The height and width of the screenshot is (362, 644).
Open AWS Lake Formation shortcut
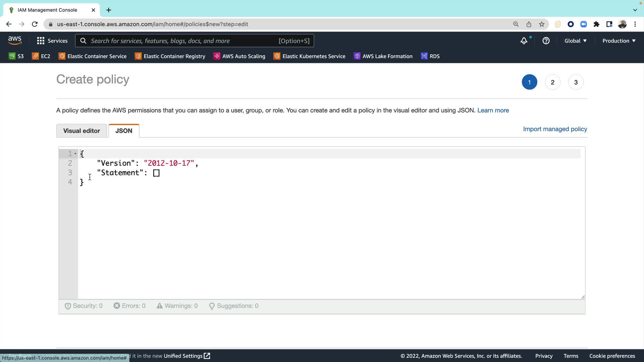(x=383, y=56)
